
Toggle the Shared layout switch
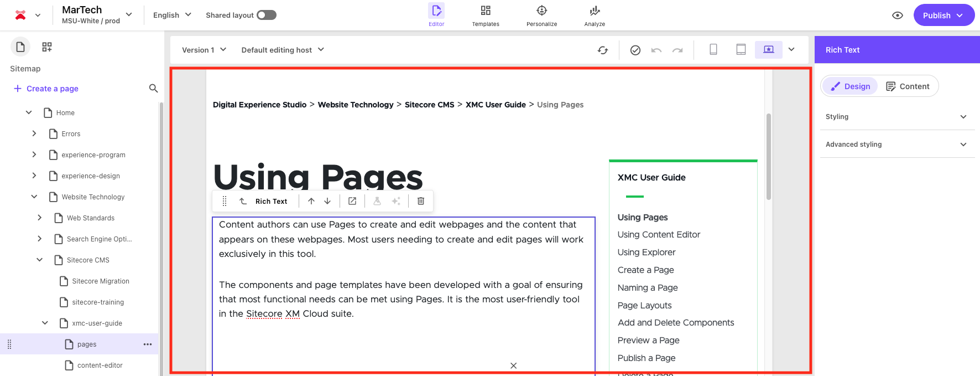coord(267,15)
